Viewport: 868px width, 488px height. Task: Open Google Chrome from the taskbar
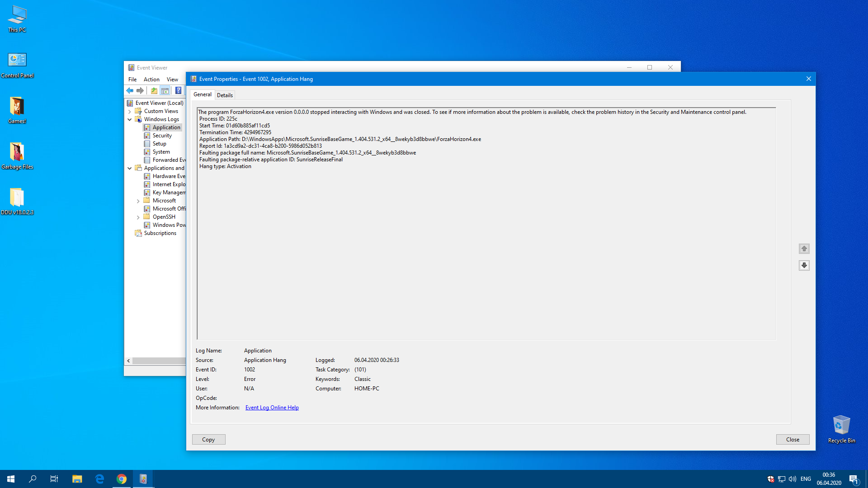[x=122, y=479]
